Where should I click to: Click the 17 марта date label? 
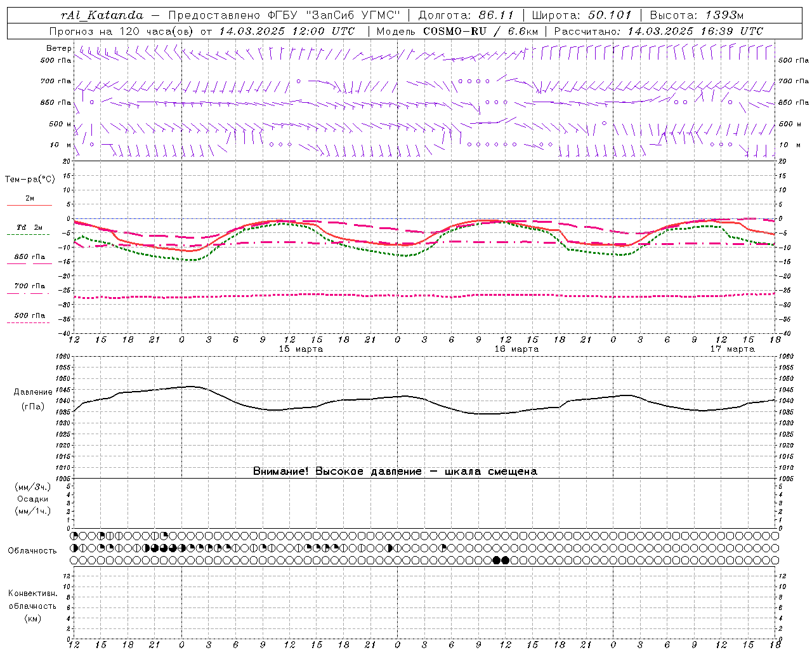732,349
